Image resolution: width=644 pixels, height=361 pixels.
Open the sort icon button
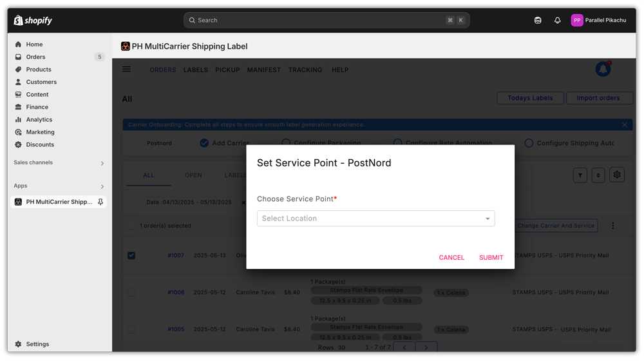tap(598, 175)
